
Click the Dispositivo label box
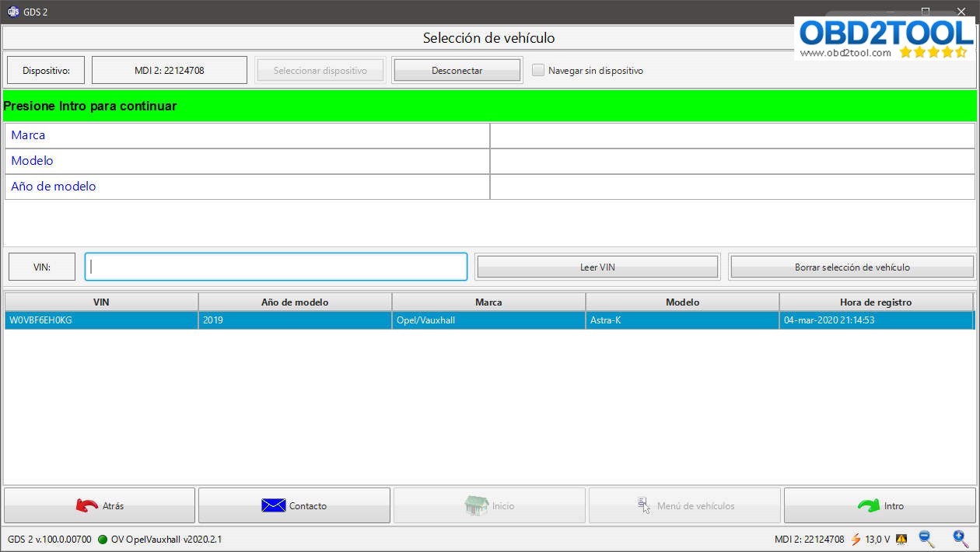(x=46, y=70)
